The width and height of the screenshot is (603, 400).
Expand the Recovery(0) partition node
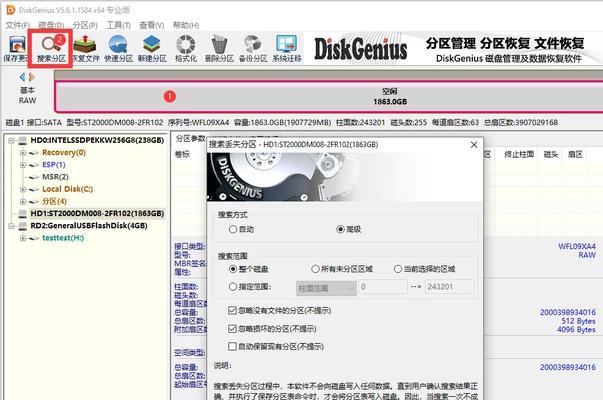click(23, 153)
